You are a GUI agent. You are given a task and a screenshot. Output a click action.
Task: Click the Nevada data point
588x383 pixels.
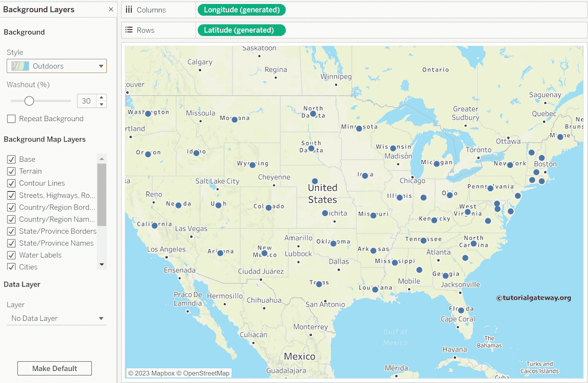tap(179, 205)
